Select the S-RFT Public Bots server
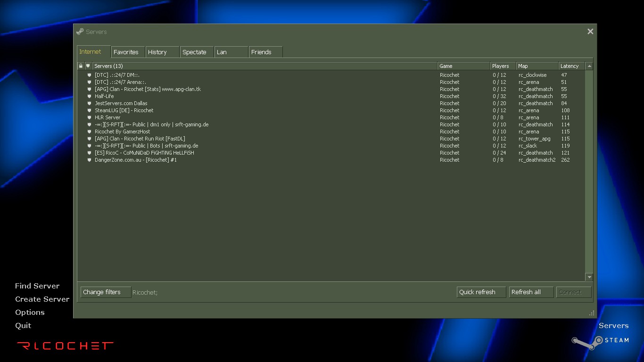The width and height of the screenshot is (644, 362). (x=331, y=146)
